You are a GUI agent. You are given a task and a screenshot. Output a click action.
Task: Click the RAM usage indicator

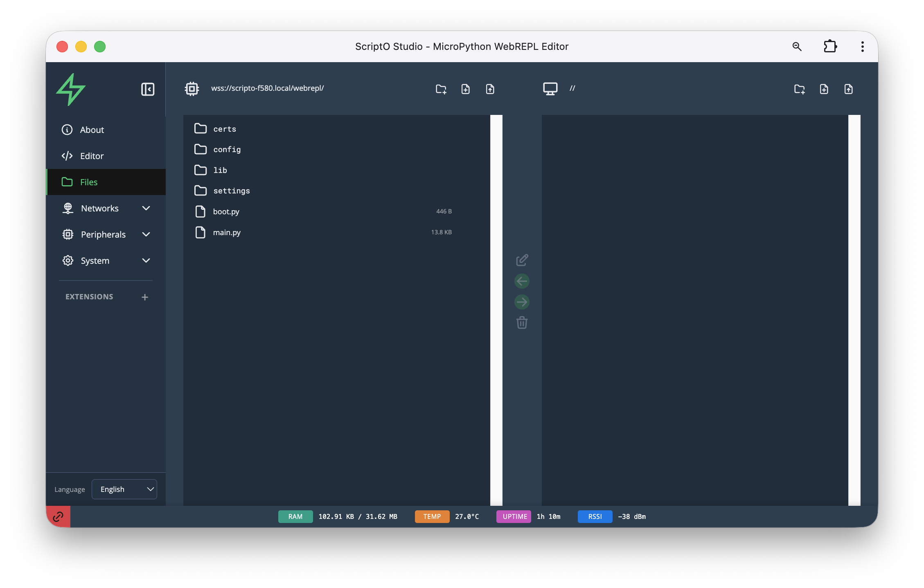pyautogui.click(x=295, y=516)
